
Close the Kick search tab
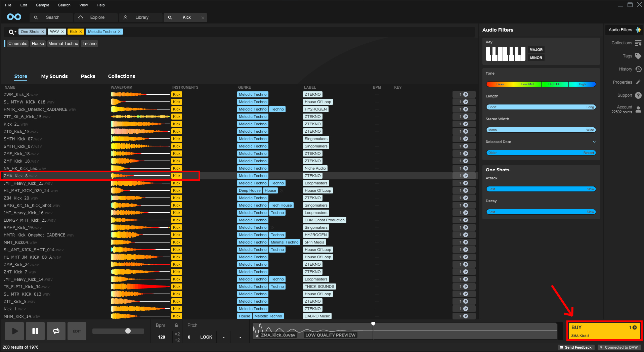point(203,18)
